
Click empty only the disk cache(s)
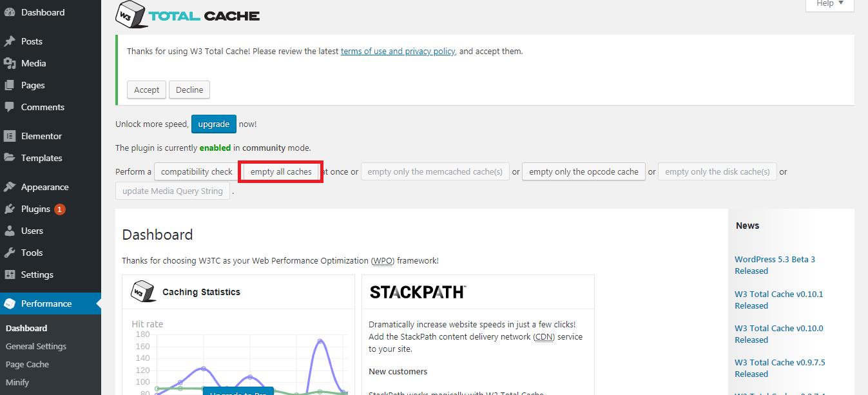pos(717,172)
